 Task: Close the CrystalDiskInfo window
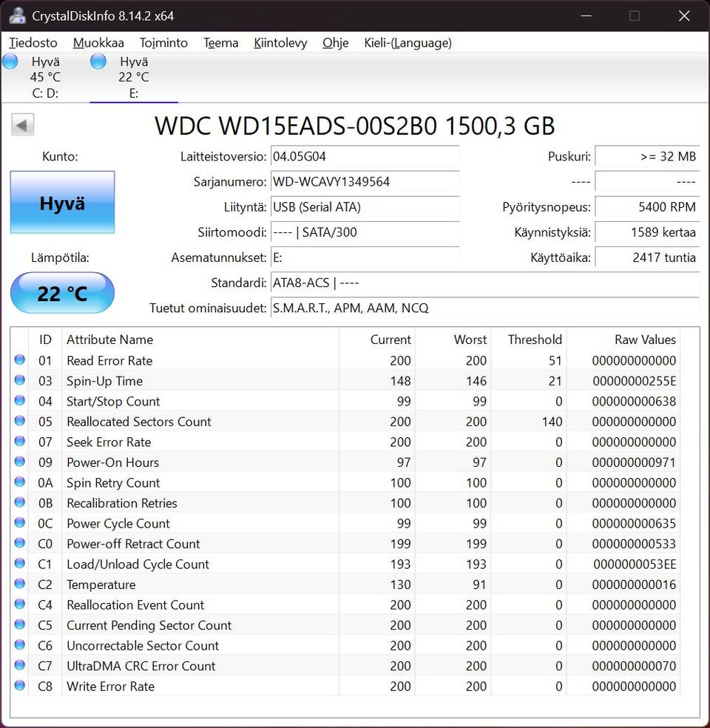pos(684,16)
